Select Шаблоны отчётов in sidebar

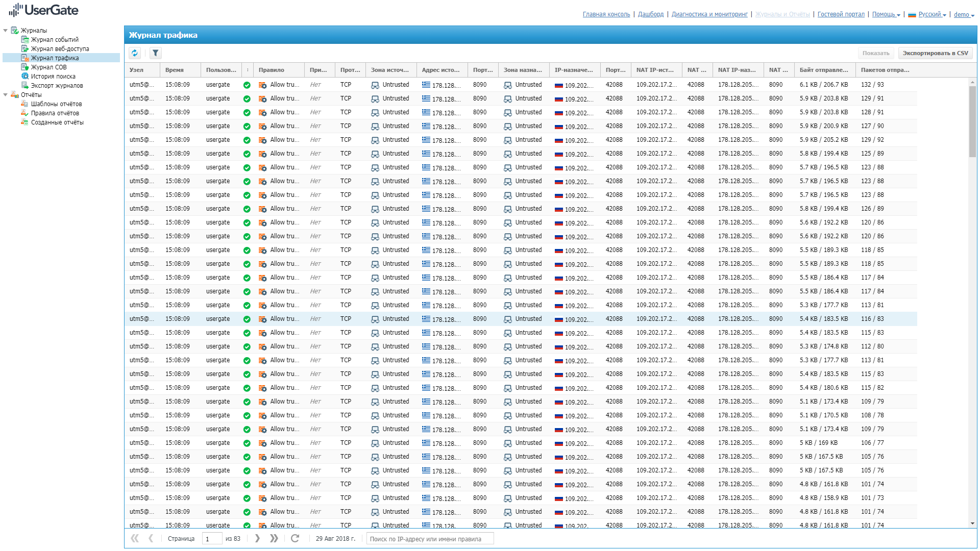tap(56, 104)
